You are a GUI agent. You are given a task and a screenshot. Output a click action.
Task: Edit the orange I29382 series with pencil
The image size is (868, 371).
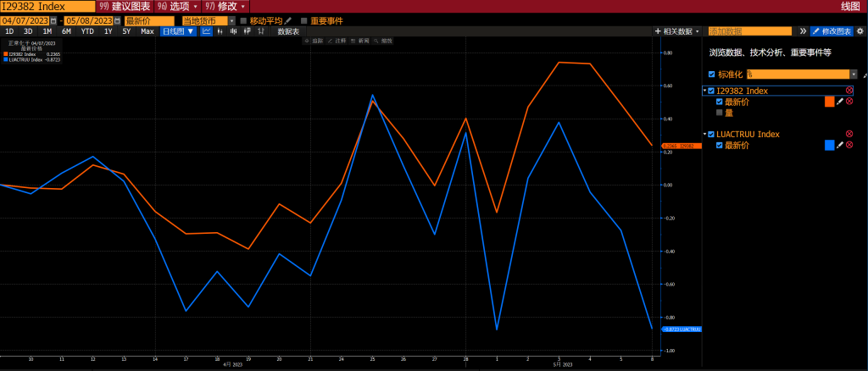[840, 102]
